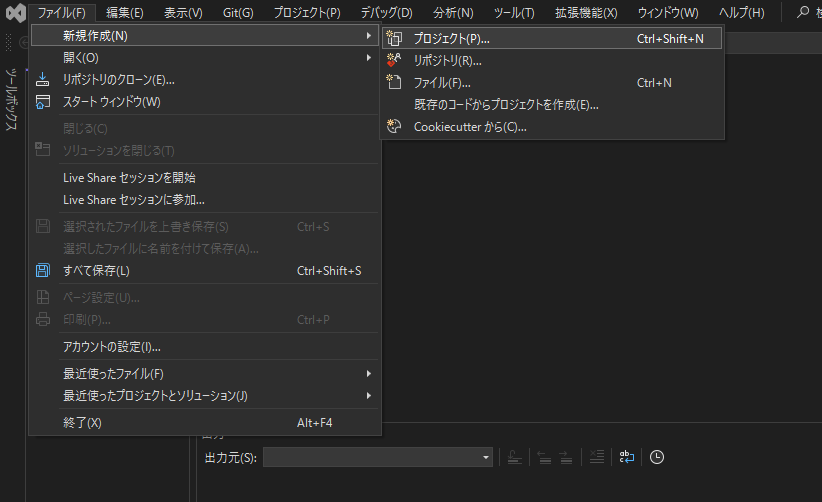Open the プロジェクト(P) menu in the menu bar
This screenshot has height=502, width=822.
tap(307, 13)
